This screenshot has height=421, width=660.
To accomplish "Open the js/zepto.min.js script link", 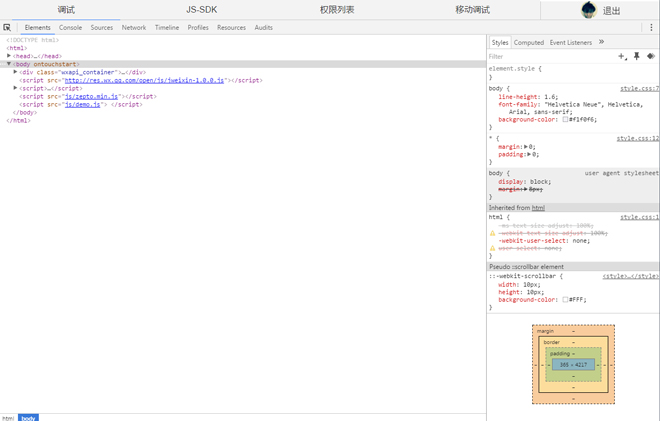I will [91, 97].
